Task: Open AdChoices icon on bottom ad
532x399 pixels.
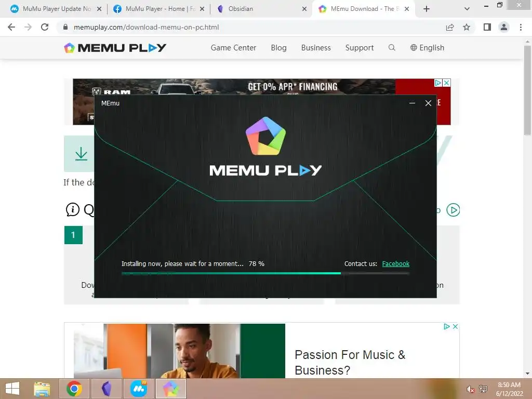Action: point(447,326)
